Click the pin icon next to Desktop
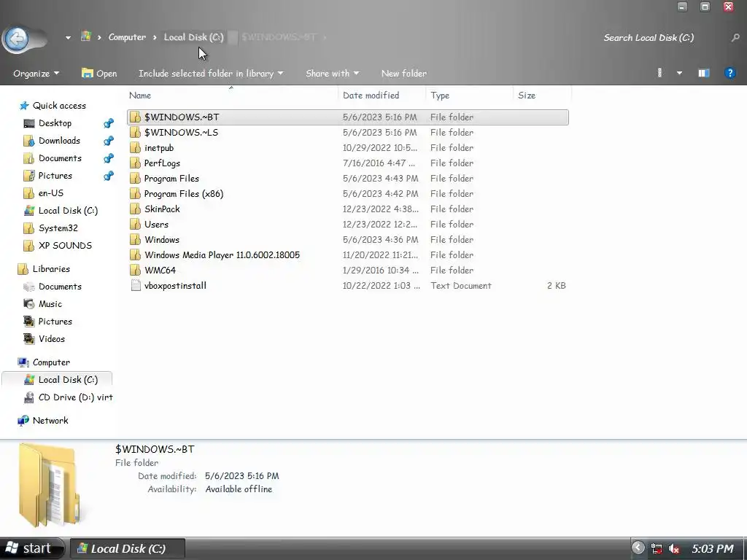The height and width of the screenshot is (560, 747). 109,123
